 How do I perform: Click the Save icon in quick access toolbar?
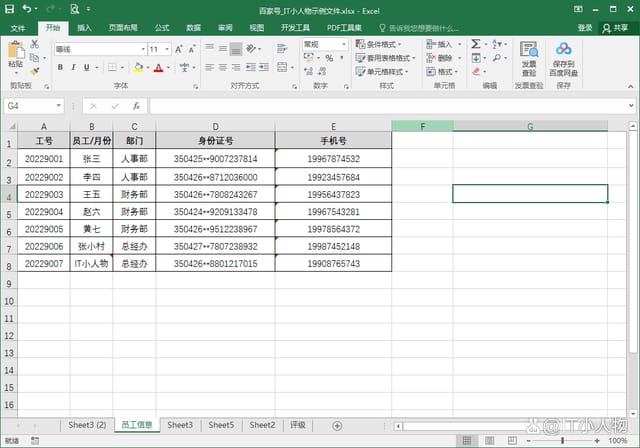pyautogui.click(x=9, y=9)
